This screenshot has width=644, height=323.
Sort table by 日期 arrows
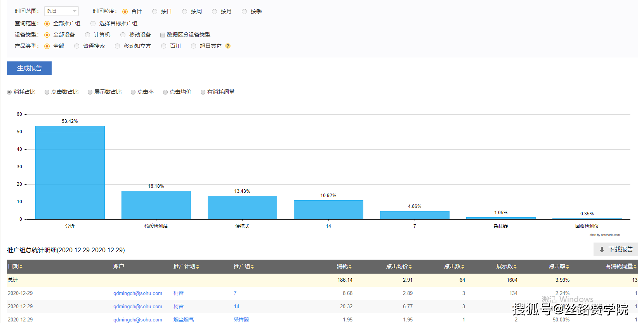pyautogui.click(x=21, y=267)
